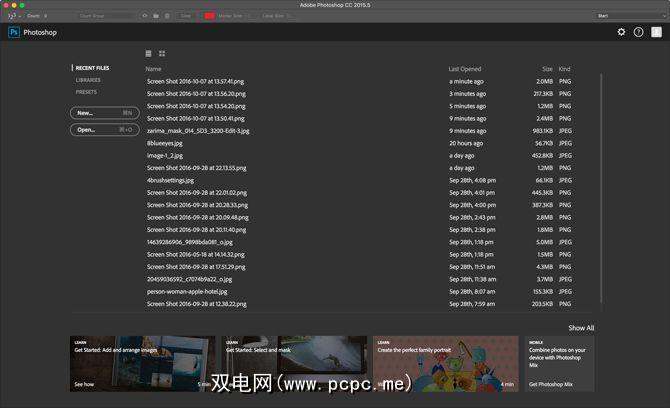The width and height of the screenshot is (670, 408).
Task: Click the user profile avatar icon
Action: [x=656, y=32]
